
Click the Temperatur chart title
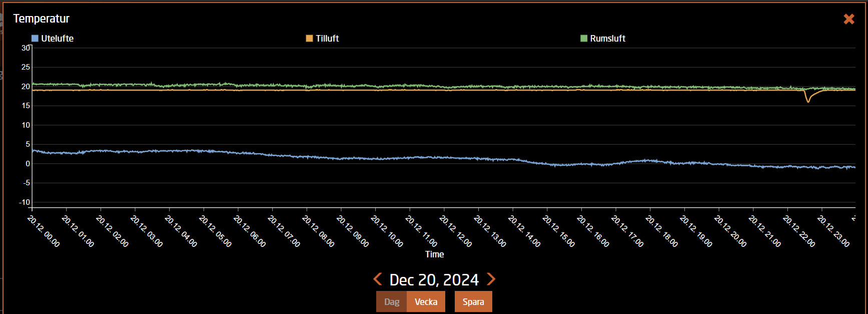(41, 19)
